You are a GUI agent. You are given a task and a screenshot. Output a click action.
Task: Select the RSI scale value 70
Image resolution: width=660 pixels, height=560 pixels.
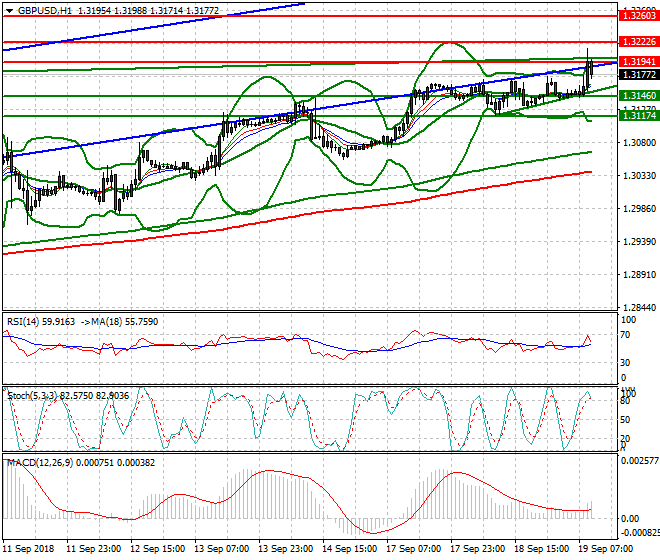pyautogui.click(x=625, y=335)
